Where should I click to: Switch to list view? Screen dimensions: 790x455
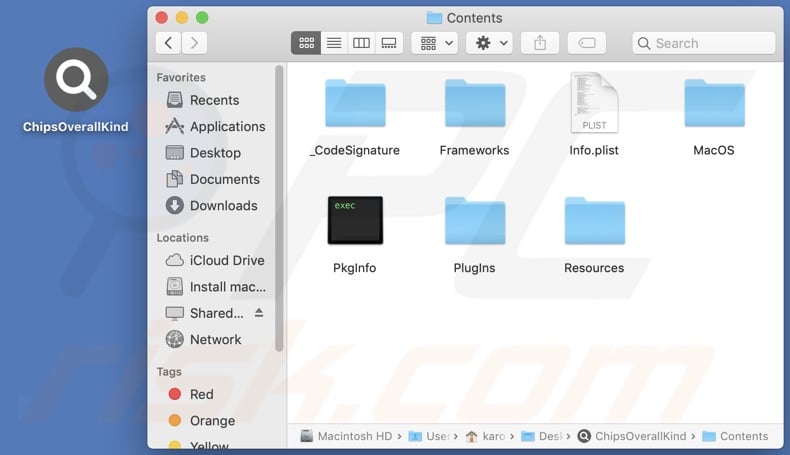pos(334,43)
